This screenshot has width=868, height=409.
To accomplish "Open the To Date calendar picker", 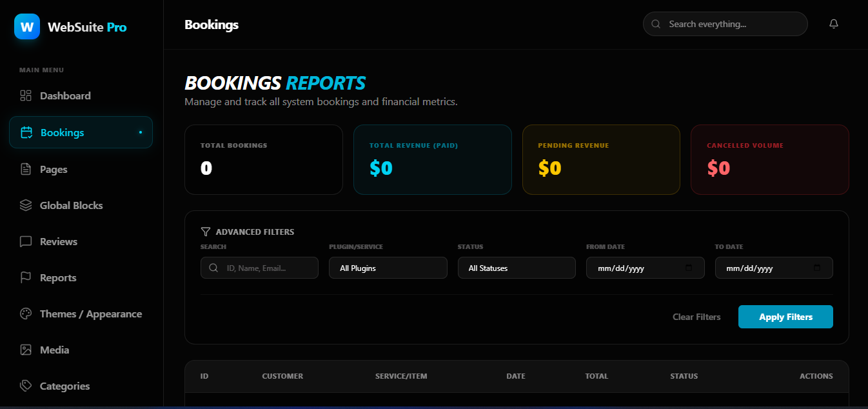I will (x=817, y=268).
